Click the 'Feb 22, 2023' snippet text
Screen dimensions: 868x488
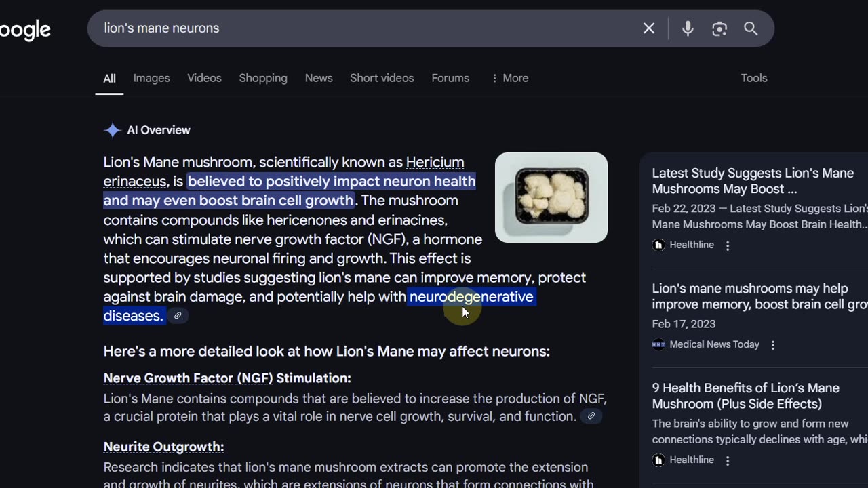[x=682, y=209]
